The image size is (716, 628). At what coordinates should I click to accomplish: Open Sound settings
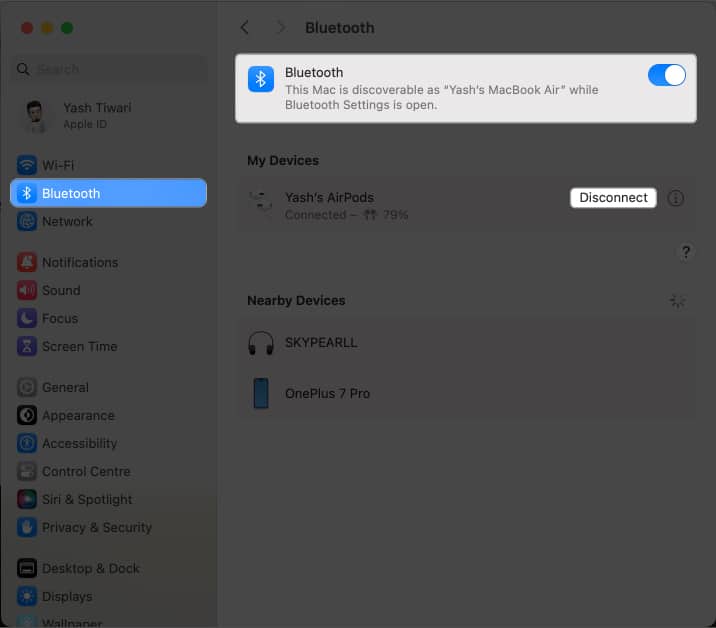coord(109,290)
